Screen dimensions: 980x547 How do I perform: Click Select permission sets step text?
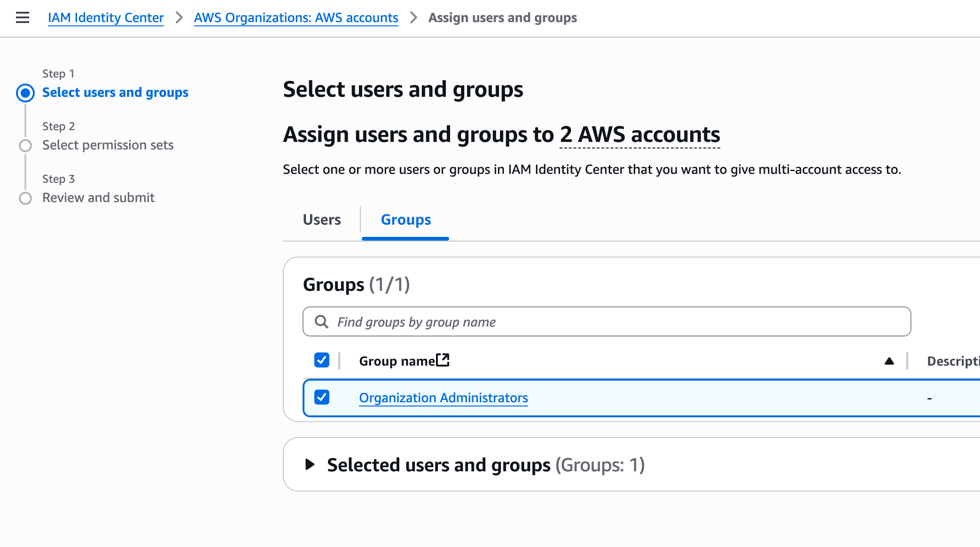point(108,145)
